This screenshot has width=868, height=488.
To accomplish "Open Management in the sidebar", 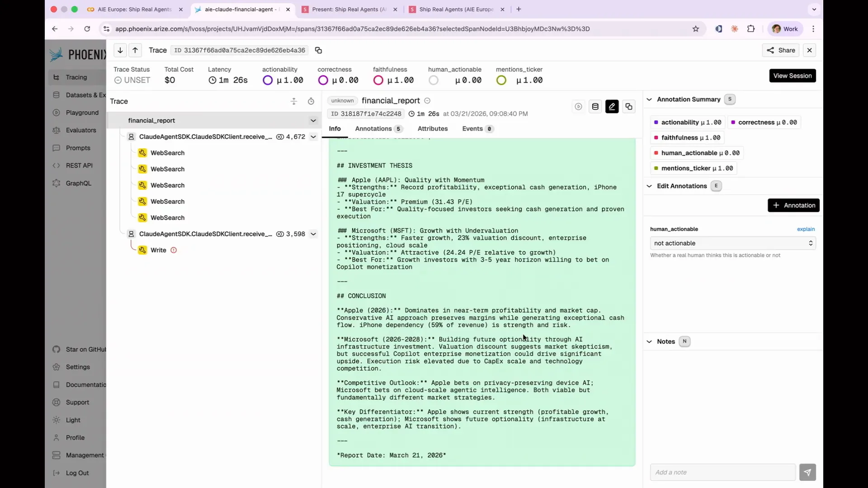I will point(79,455).
